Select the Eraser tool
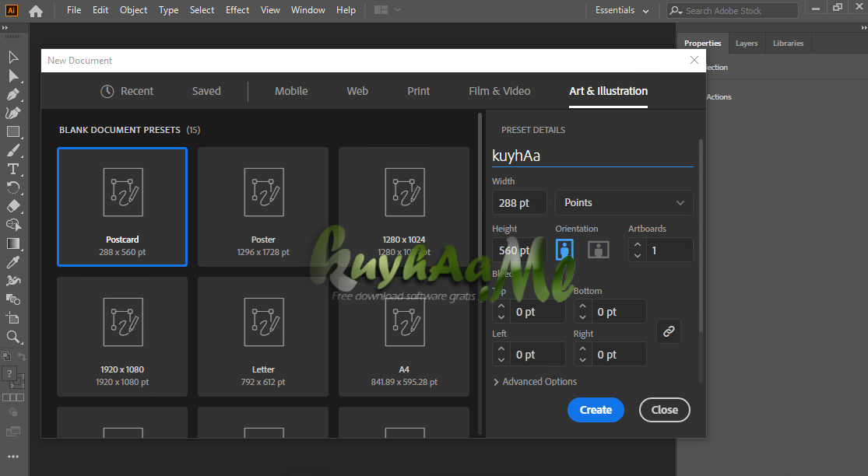The height and width of the screenshot is (476, 868). tap(13, 206)
